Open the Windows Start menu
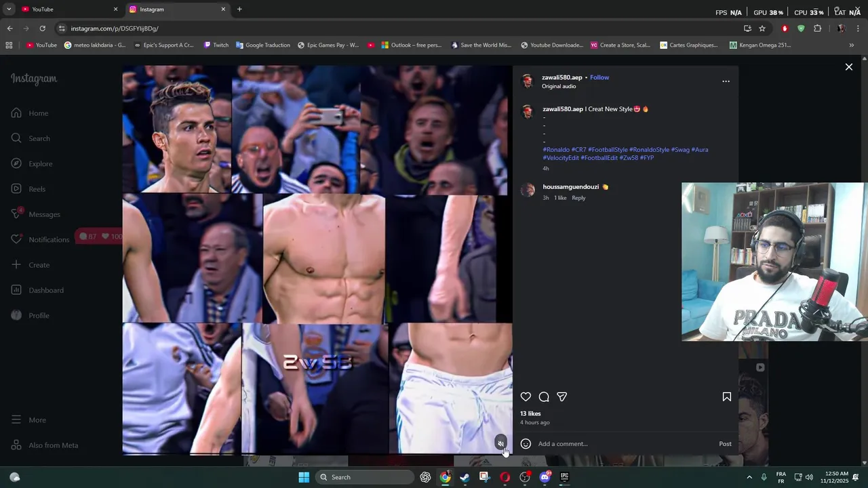 coord(304,477)
